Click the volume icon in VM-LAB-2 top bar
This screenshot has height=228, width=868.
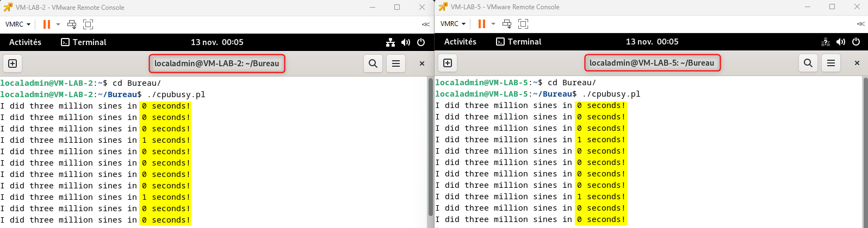click(406, 42)
